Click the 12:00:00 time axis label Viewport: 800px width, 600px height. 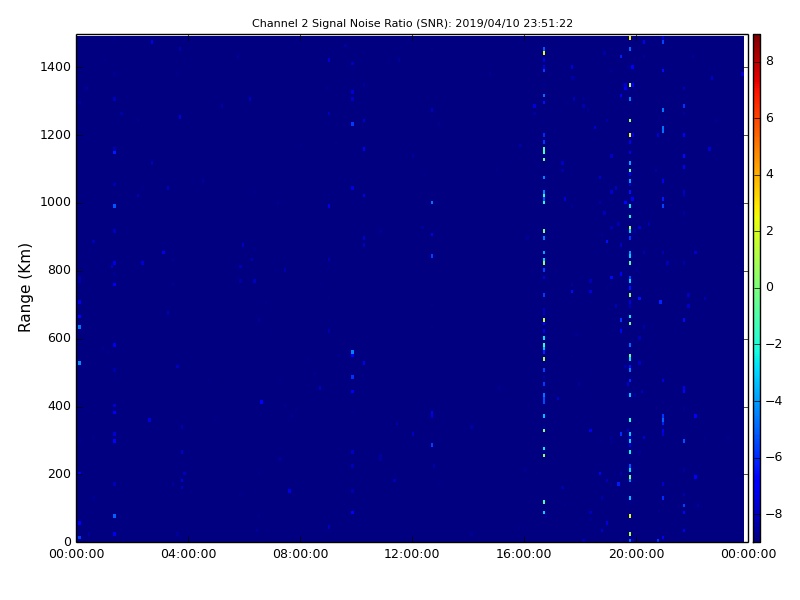pyautogui.click(x=412, y=554)
